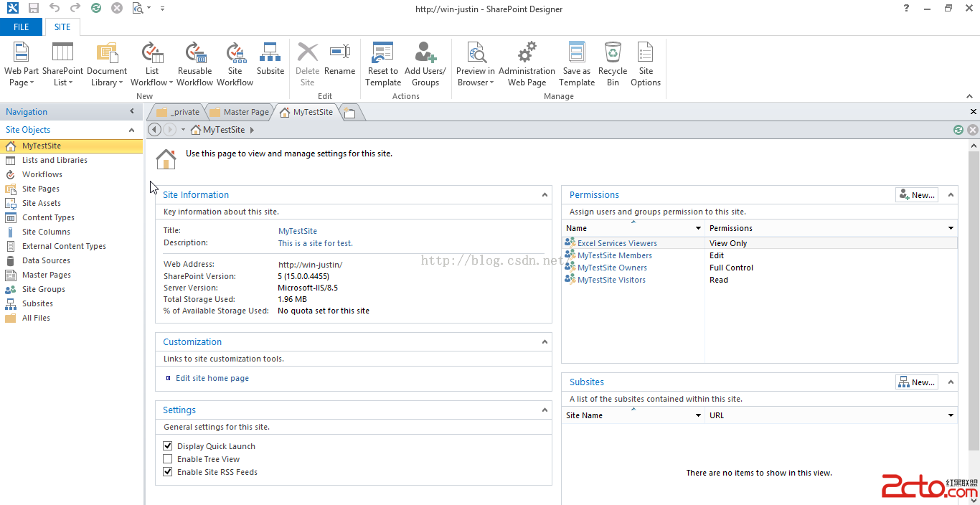This screenshot has height=505, width=980.
Task: Create a new SharePoint List
Action: pos(62,65)
